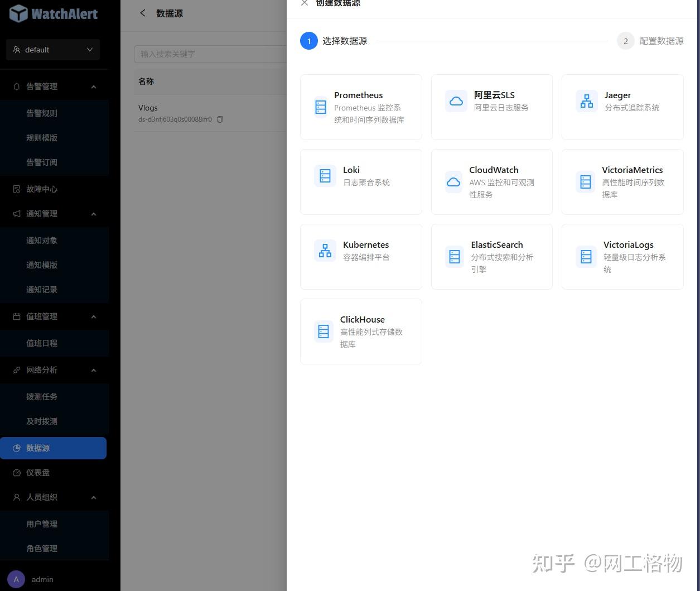
Task: Select VictoriaLogs lightweight log system
Action: (x=622, y=256)
